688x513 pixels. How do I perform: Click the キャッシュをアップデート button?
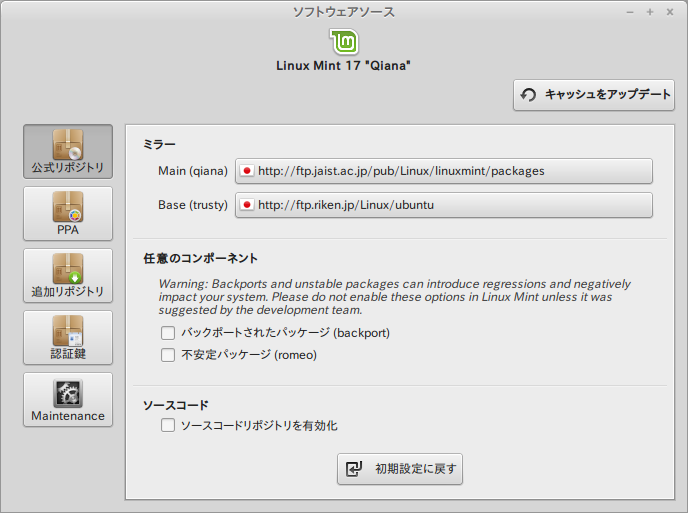click(x=594, y=95)
